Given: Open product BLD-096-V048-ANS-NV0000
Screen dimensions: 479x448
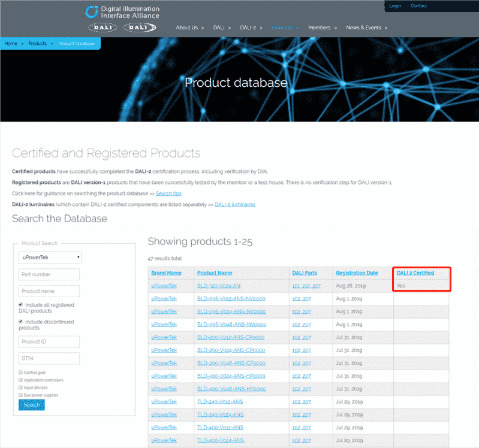Looking at the screenshot, I should tap(231, 325).
